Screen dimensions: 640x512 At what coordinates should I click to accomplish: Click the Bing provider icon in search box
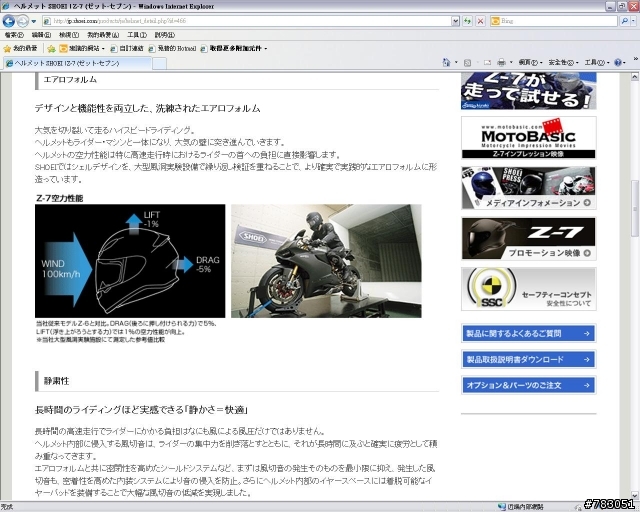pos(495,21)
